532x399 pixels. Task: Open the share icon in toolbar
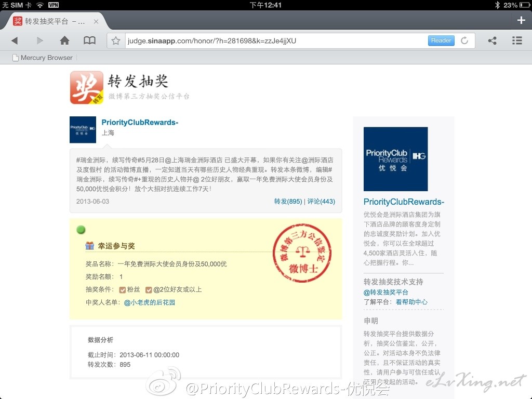point(493,41)
